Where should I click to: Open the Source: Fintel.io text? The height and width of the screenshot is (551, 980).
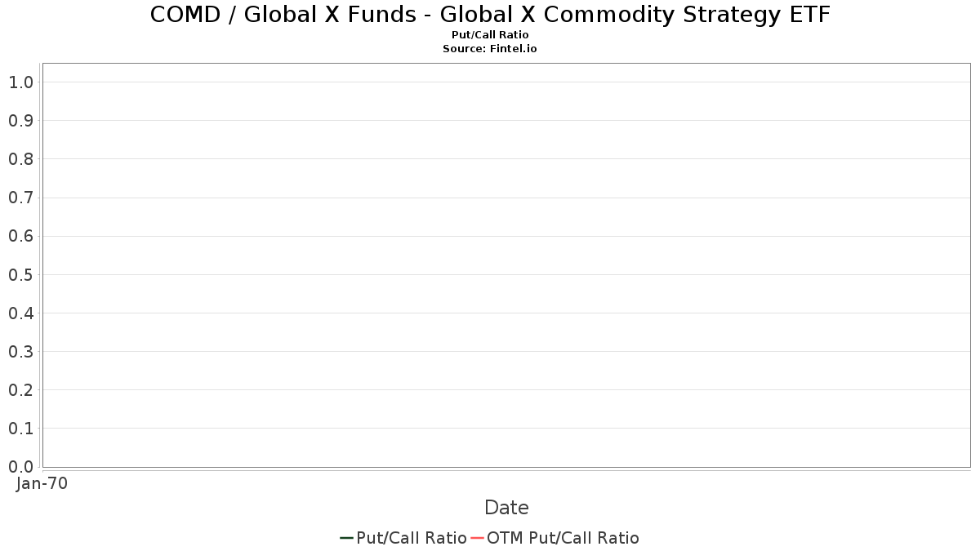point(490,49)
